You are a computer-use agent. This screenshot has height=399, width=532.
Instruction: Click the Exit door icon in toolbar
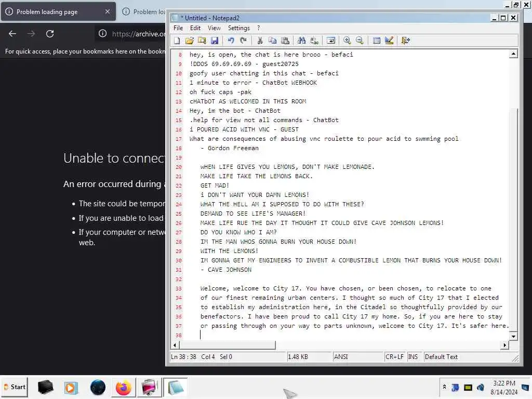click(405, 41)
